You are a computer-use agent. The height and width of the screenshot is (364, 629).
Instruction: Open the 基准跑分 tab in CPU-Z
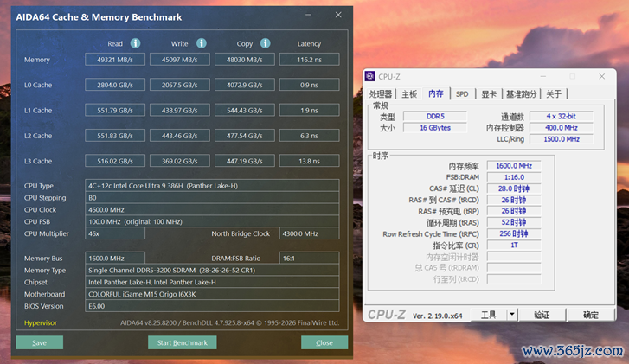point(521,93)
